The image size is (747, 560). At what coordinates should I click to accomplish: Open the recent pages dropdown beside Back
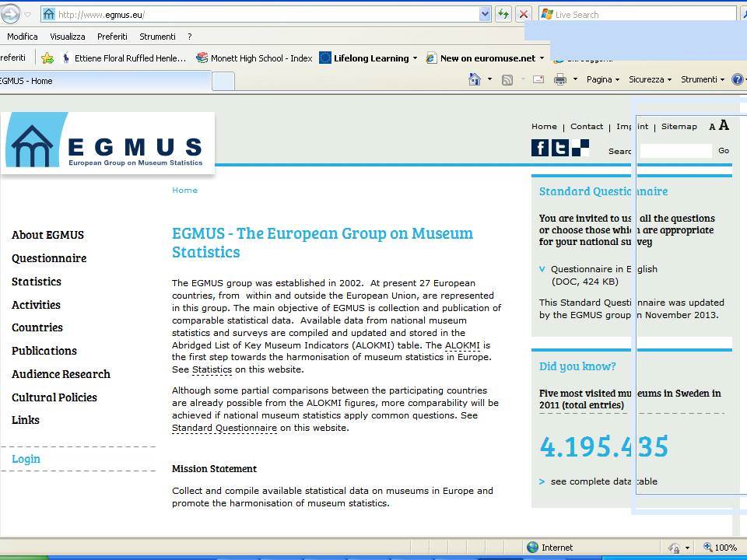(28, 15)
